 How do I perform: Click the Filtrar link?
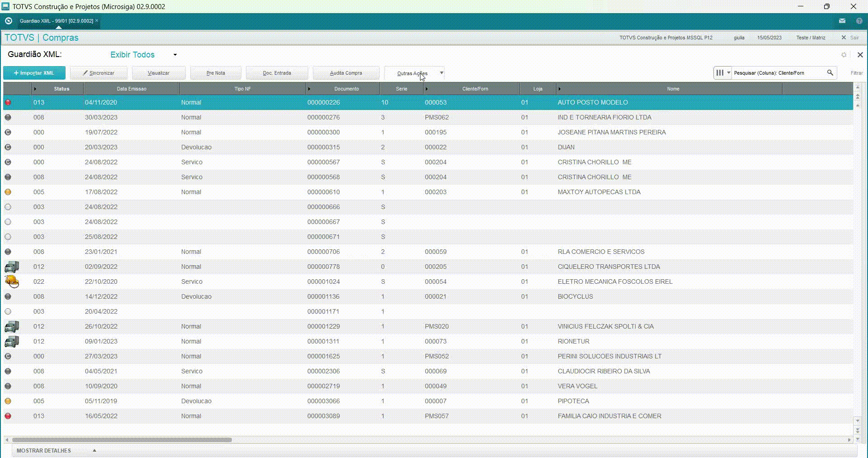point(857,73)
